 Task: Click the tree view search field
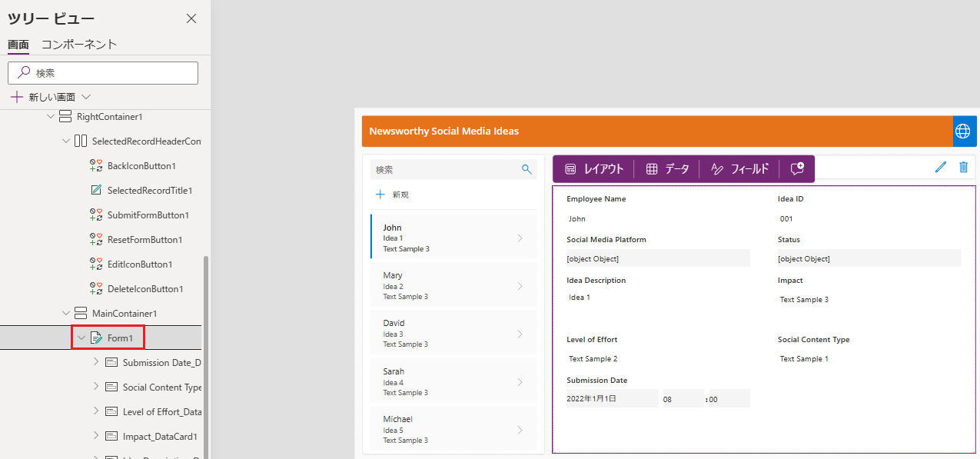tap(103, 73)
